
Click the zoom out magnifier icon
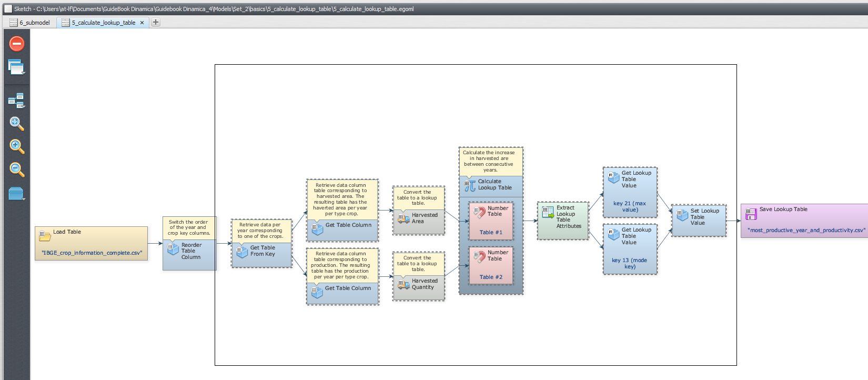tap(17, 169)
